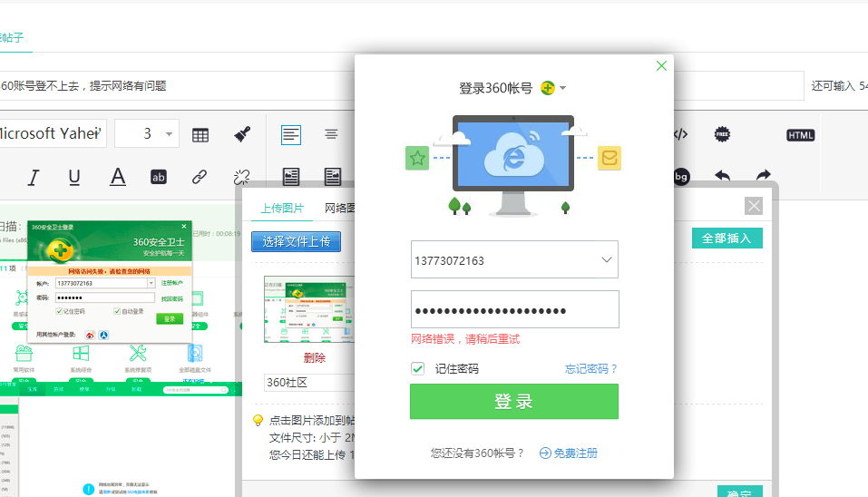The height and width of the screenshot is (497, 868).
Task: Open the text highlight 'ab' tool
Action: click(x=159, y=177)
